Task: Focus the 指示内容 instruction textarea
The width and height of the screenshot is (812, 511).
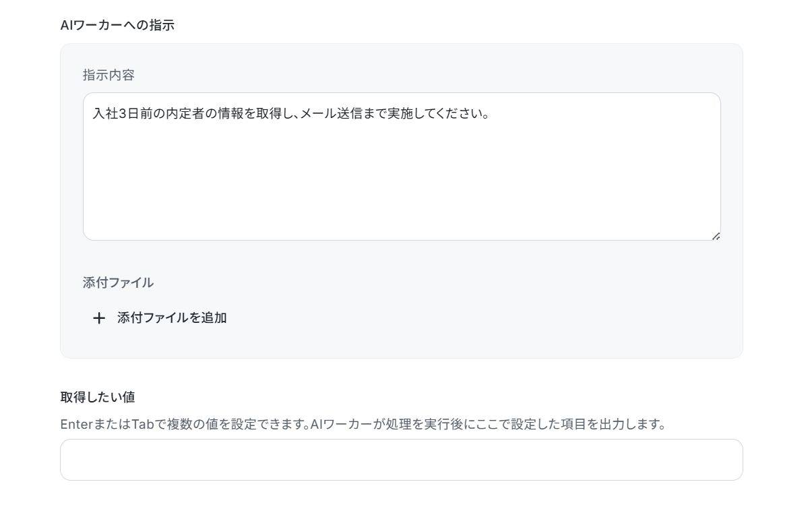Action: click(x=402, y=167)
